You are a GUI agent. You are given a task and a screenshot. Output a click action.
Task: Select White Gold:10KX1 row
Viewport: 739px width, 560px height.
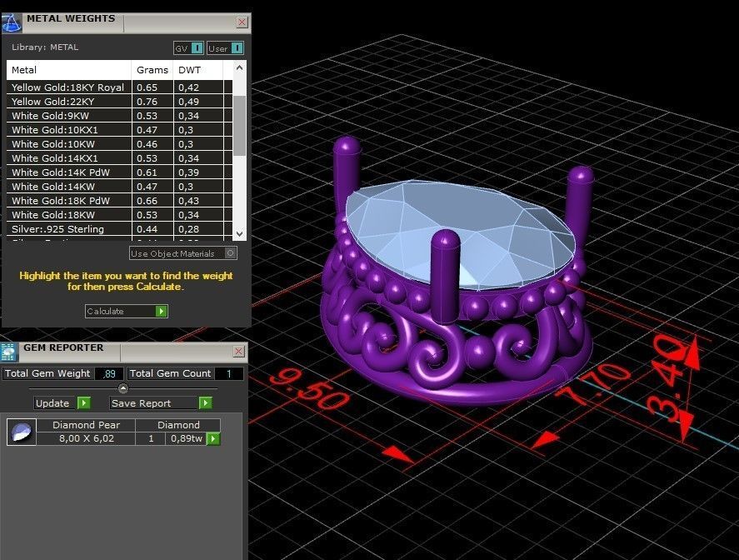click(120, 130)
